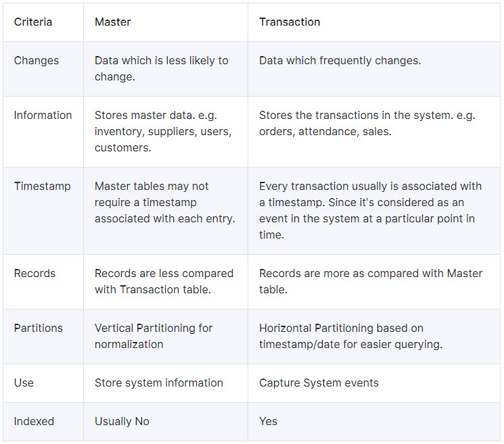The height and width of the screenshot is (444, 504).
Task: Click the Criteria column header
Action: (33, 22)
